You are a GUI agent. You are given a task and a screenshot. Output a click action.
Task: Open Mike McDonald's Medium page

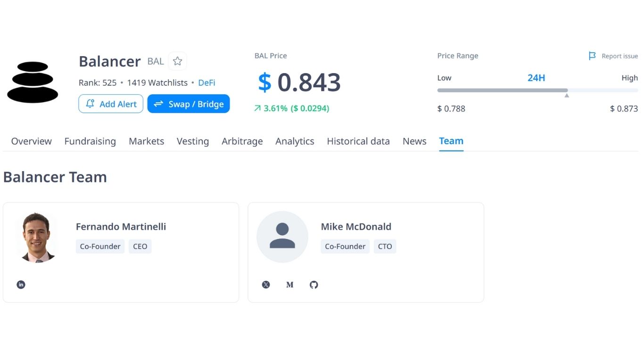290,285
